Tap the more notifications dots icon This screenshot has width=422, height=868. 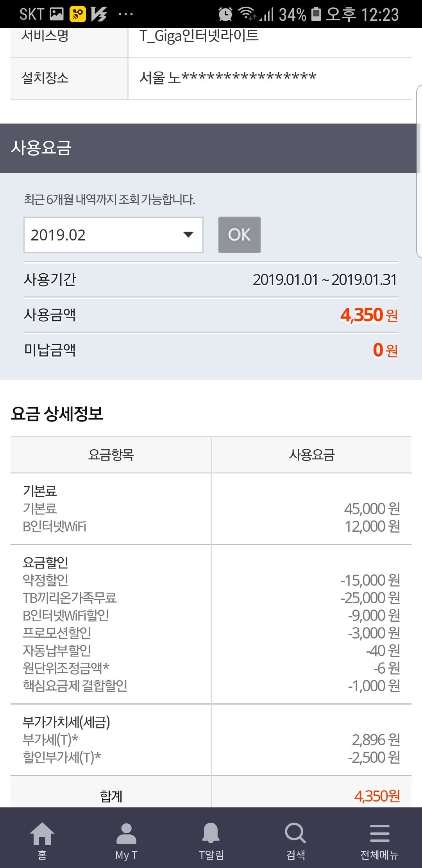pos(125,14)
